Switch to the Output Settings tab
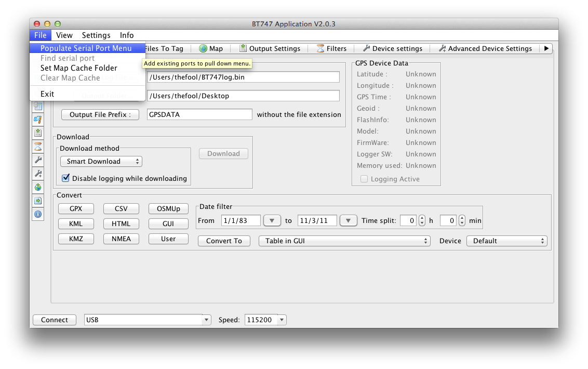Viewport: 588px width, 369px height. [270, 48]
